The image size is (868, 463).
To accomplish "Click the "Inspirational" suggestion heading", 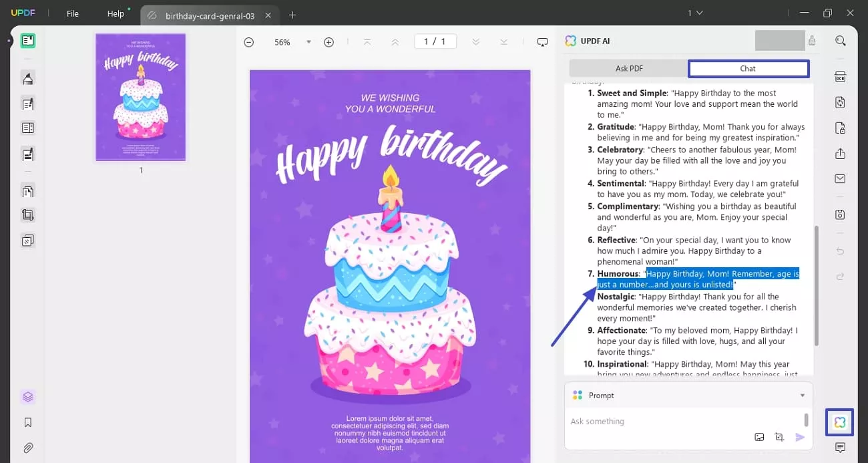I will [622, 364].
